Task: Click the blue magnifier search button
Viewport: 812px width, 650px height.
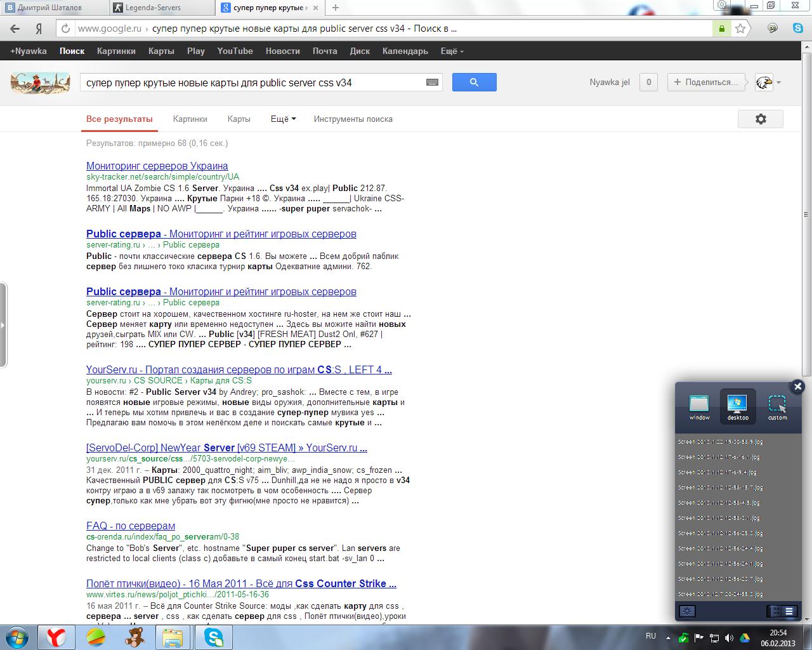Action: pos(474,82)
